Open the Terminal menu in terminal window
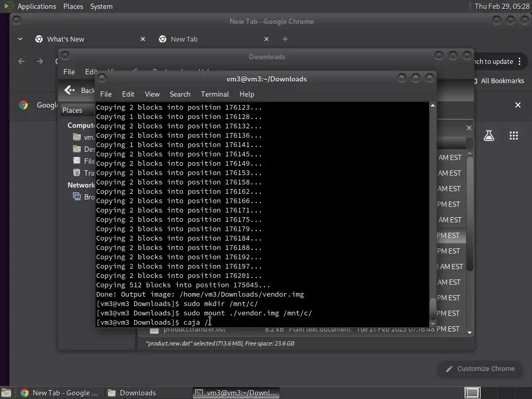The width and height of the screenshot is (532, 399). pyautogui.click(x=215, y=95)
